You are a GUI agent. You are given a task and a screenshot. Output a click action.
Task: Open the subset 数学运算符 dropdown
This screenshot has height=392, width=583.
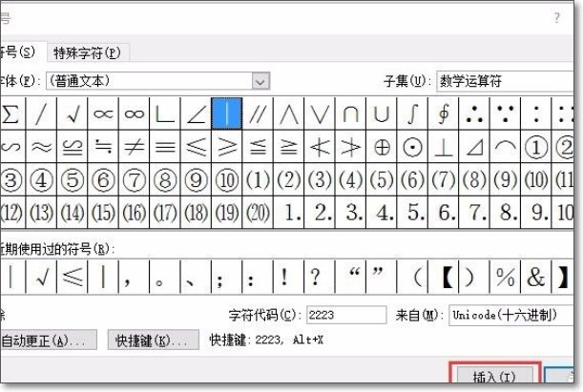pos(506,81)
